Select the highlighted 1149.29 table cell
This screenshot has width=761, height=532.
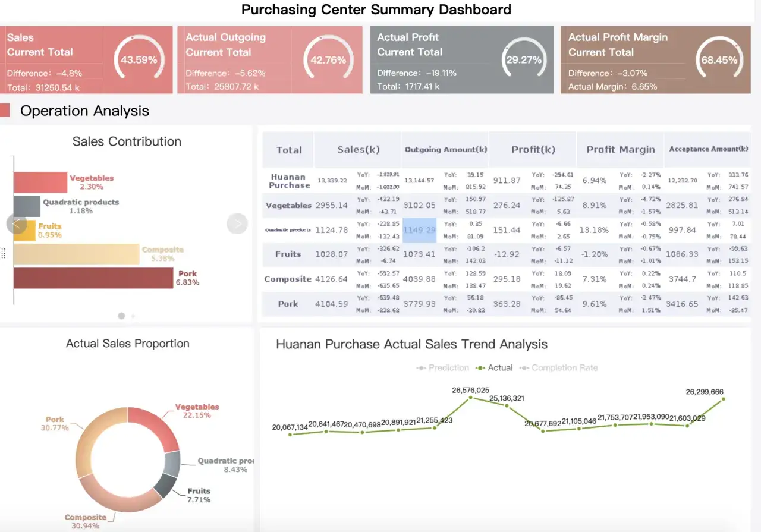coord(420,230)
